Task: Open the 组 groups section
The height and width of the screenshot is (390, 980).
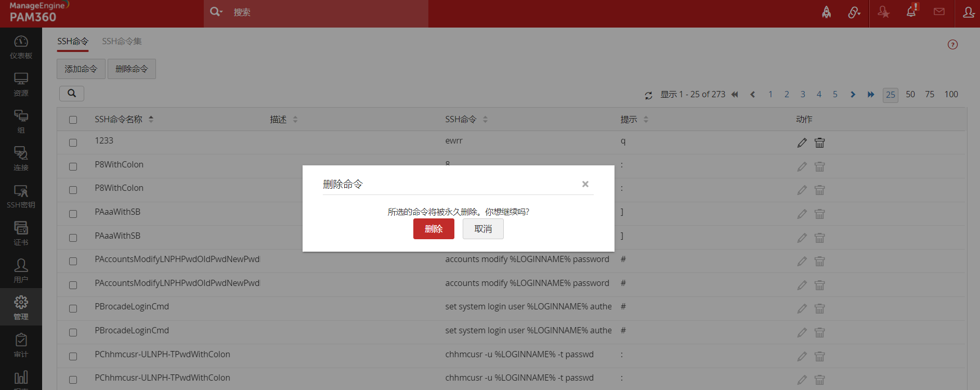Action: point(21,122)
